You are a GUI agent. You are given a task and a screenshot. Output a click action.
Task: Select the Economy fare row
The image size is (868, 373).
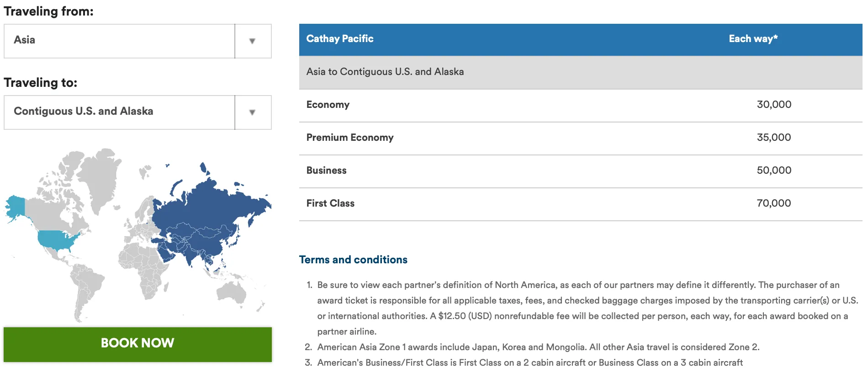581,105
